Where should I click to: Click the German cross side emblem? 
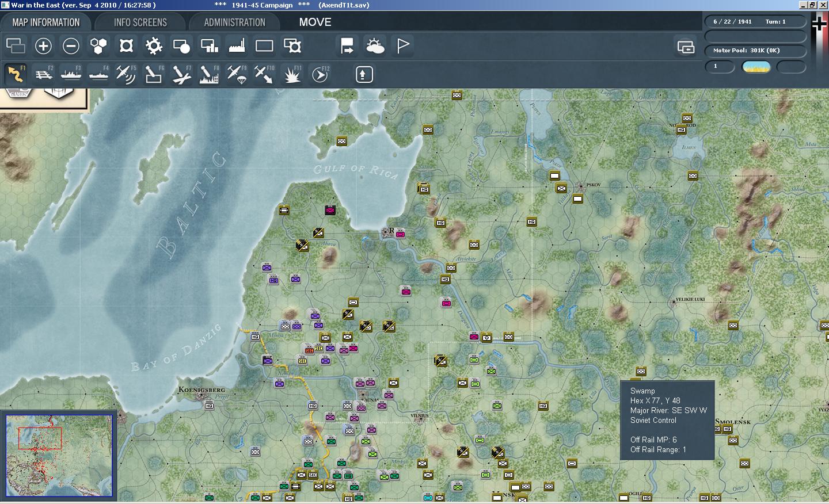pos(819,23)
